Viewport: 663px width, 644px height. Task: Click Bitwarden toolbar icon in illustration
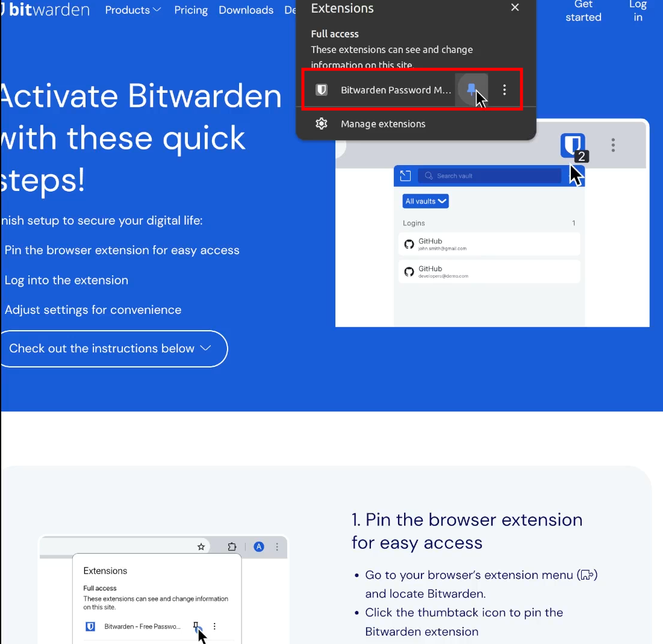coord(573,146)
